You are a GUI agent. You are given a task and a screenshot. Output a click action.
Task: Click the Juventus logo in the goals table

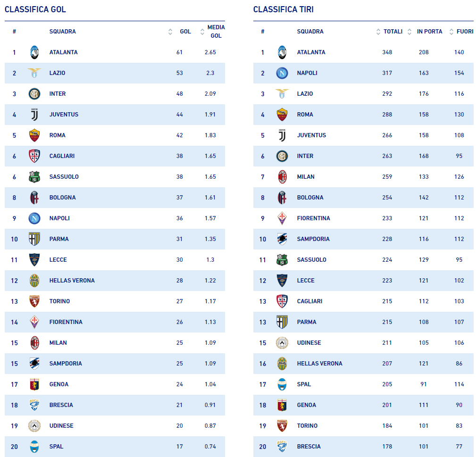click(34, 115)
